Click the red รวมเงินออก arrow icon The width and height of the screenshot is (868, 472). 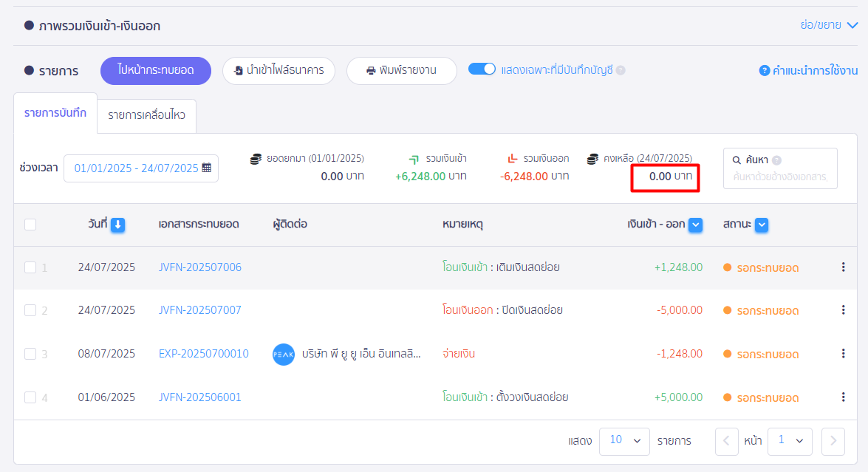[512, 159]
